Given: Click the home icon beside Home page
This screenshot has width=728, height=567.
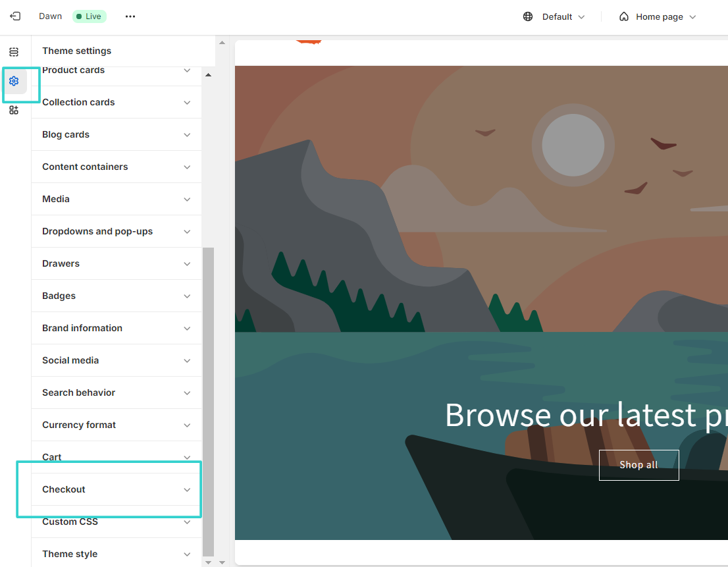Looking at the screenshot, I should click(623, 16).
